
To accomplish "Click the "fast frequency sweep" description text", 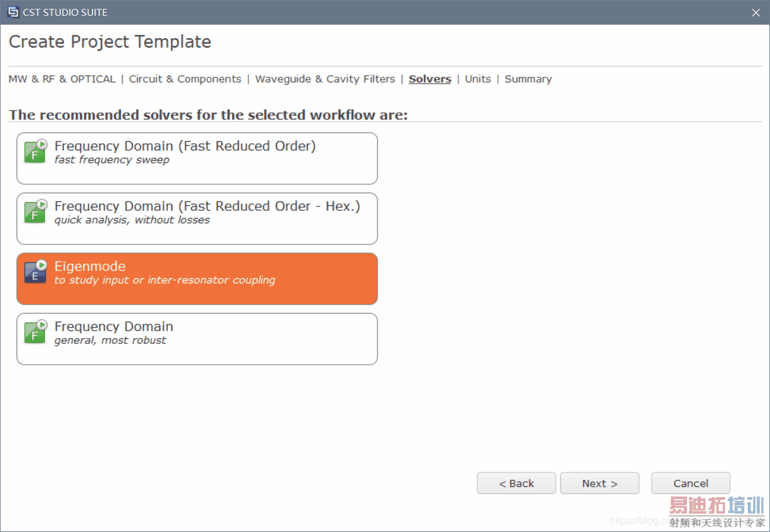I will [x=112, y=160].
